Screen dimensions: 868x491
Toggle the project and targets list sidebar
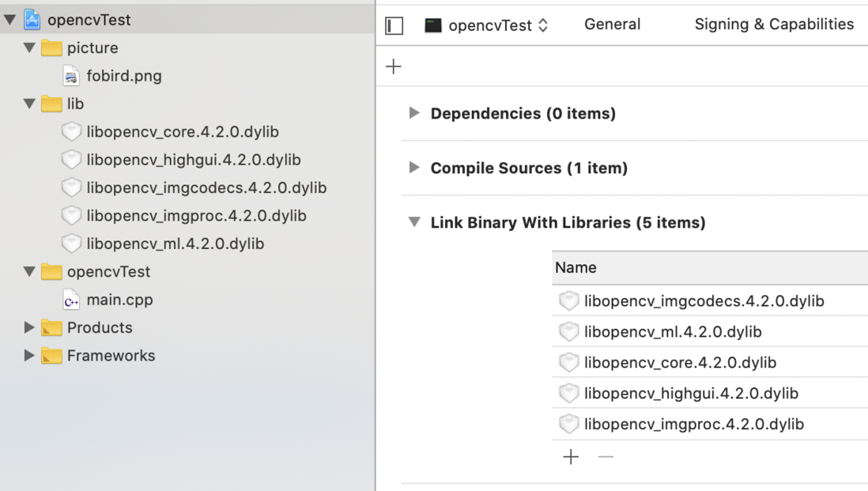pos(394,25)
